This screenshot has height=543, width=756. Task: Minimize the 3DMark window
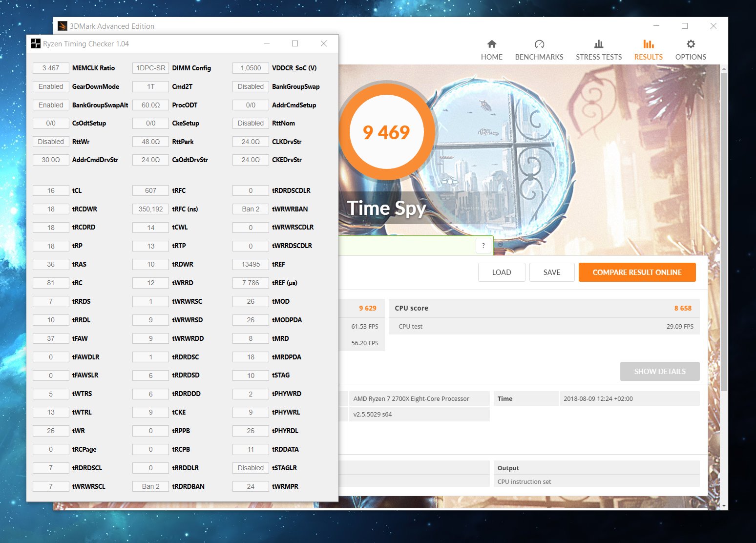pyautogui.click(x=656, y=26)
